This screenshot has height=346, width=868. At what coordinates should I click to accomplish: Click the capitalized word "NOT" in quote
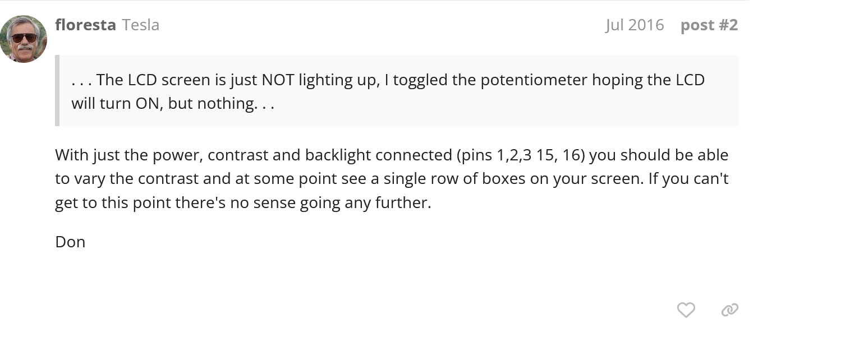[278, 80]
